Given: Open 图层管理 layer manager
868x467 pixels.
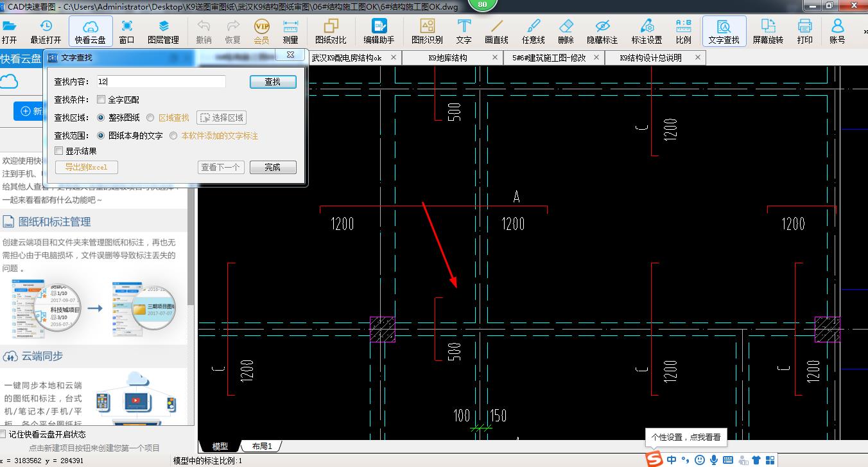Looking at the screenshot, I should (164, 31).
